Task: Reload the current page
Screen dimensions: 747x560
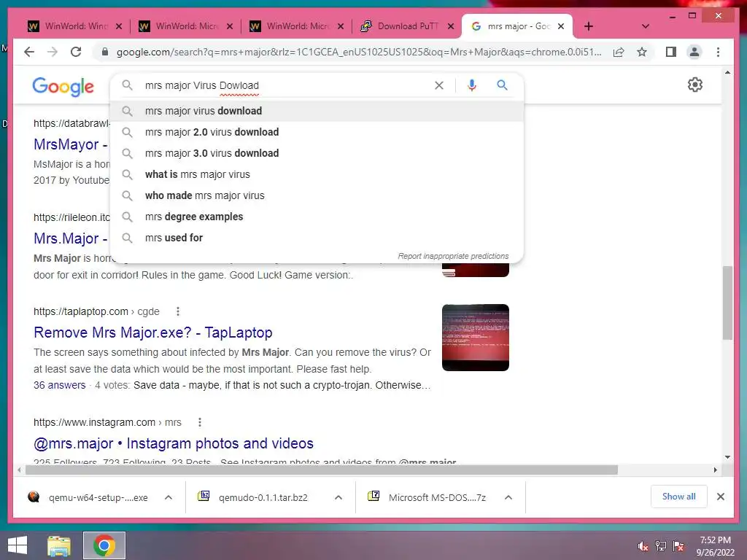Action: point(76,52)
